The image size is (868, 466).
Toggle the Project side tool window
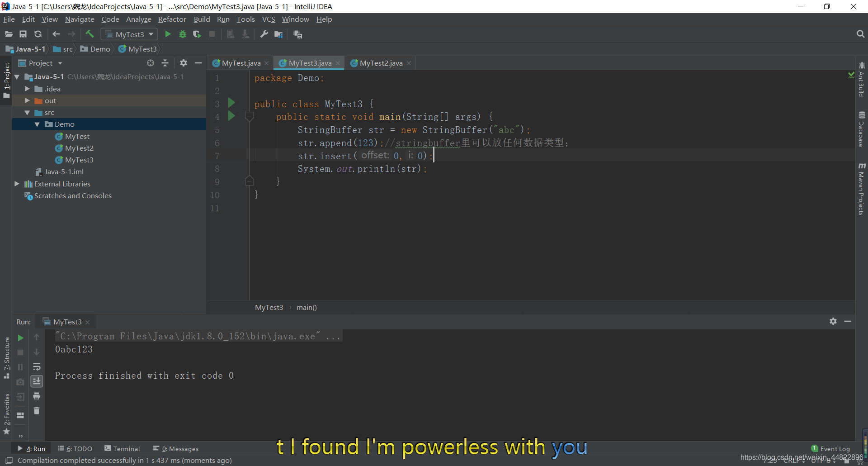(x=6, y=80)
